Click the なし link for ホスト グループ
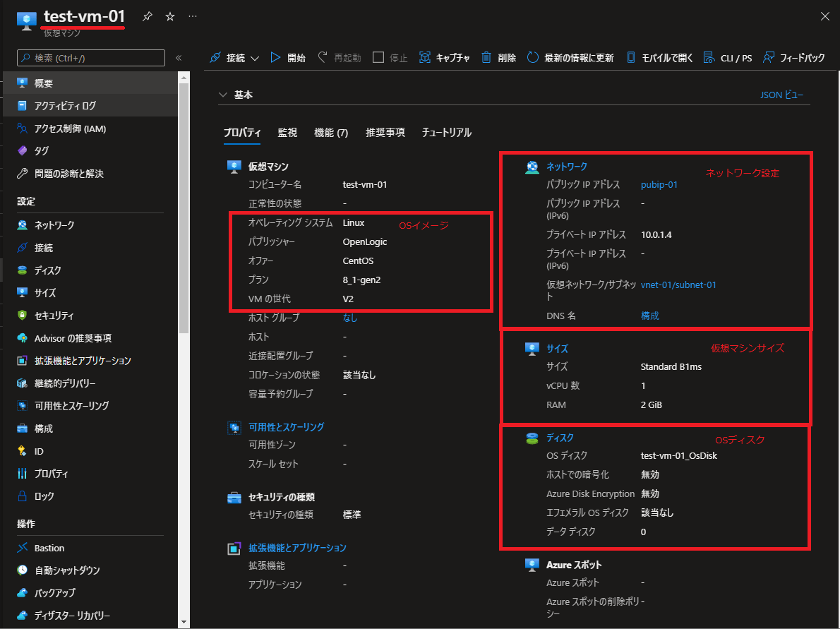The height and width of the screenshot is (629, 840). coord(350,318)
